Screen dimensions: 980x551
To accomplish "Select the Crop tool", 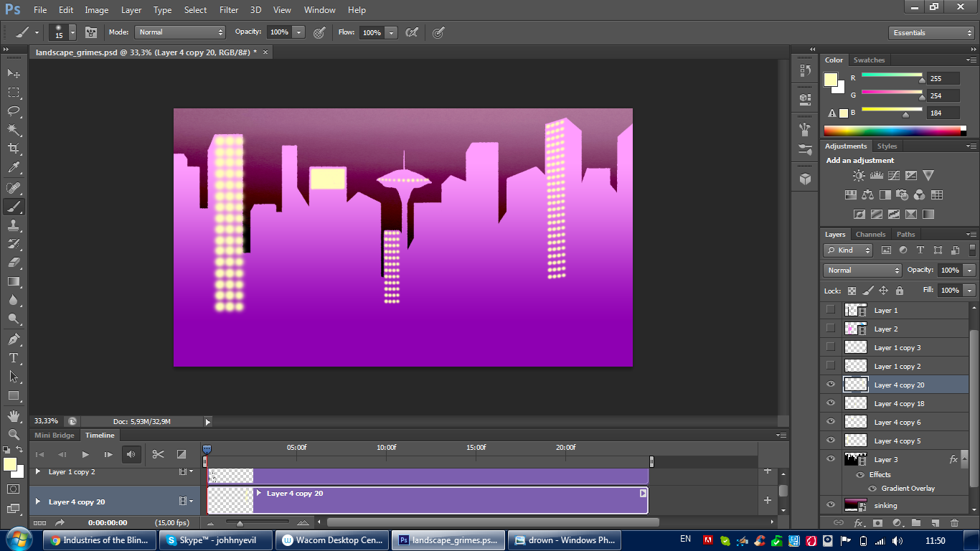I will coord(14,149).
